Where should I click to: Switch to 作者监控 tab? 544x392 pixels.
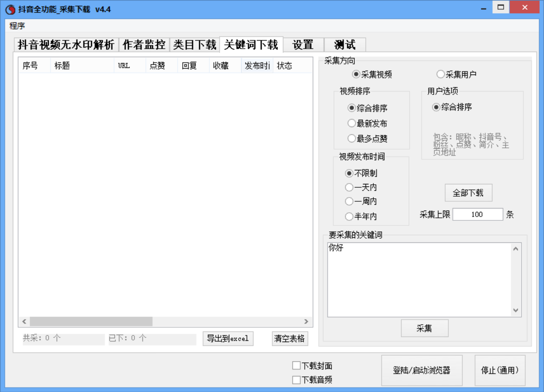[144, 44]
